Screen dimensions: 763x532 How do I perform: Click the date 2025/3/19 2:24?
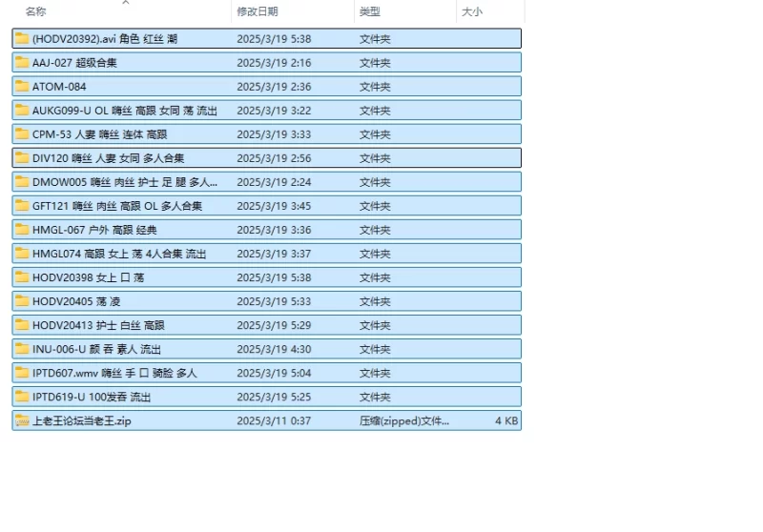pyautogui.click(x=274, y=182)
